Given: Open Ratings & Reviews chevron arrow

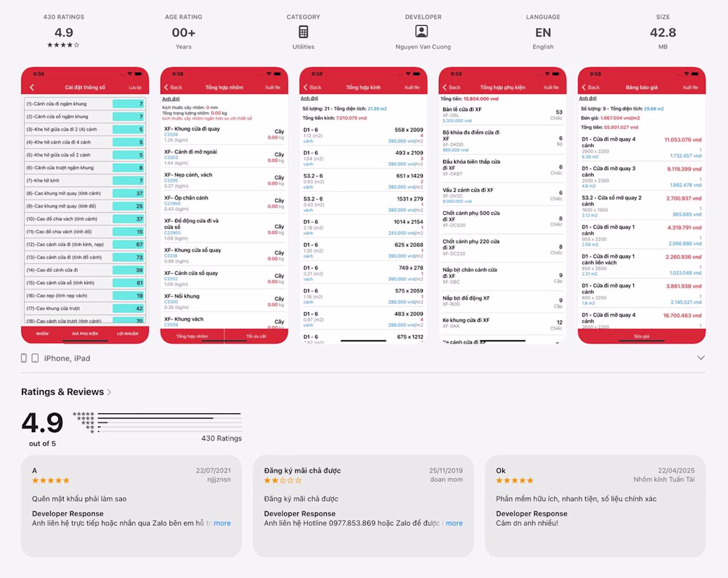Looking at the screenshot, I should click(109, 392).
